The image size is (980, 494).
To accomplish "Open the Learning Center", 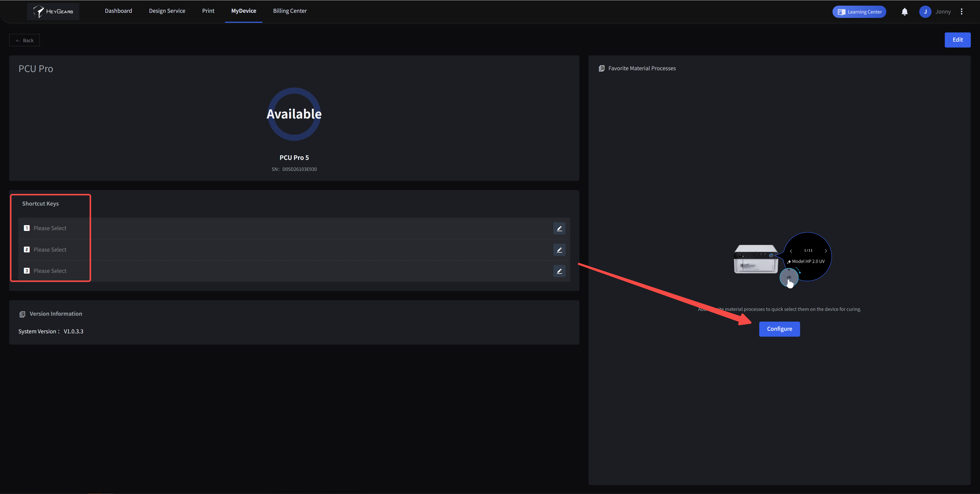I will point(859,12).
